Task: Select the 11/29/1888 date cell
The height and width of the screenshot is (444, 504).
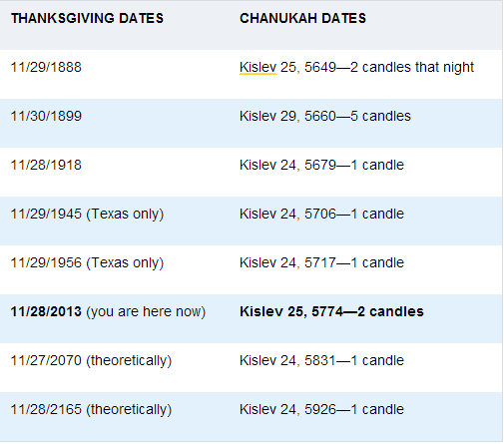Action: click(x=46, y=67)
